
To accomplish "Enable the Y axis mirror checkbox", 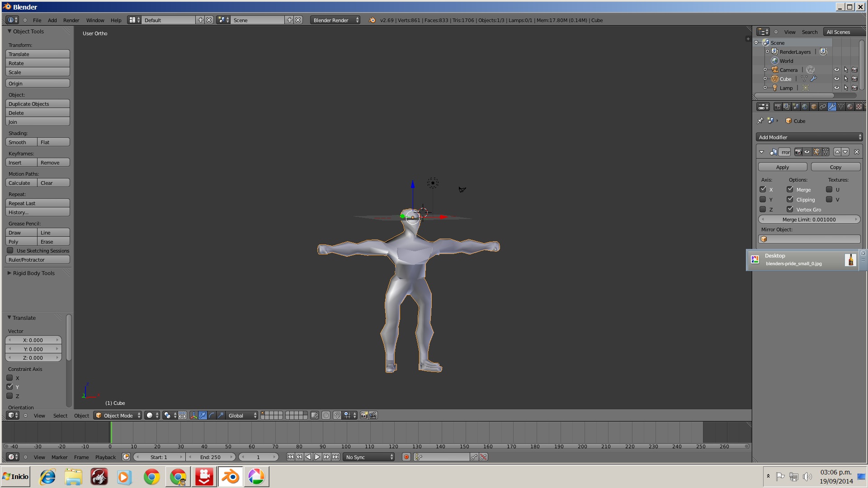I will click(x=763, y=200).
